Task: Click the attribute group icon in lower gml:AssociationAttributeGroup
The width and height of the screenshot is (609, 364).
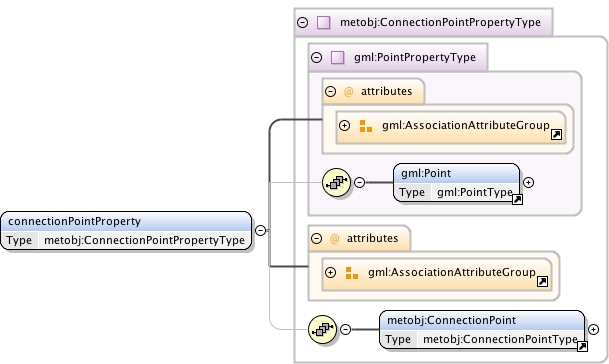Action: [x=351, y=273]
